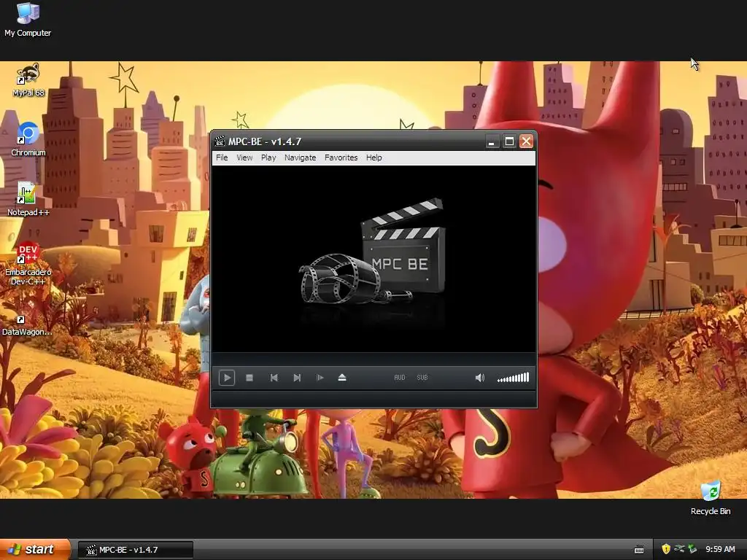Click the network connection tray icon
747x560 pixels.
[x=679, y=549]
